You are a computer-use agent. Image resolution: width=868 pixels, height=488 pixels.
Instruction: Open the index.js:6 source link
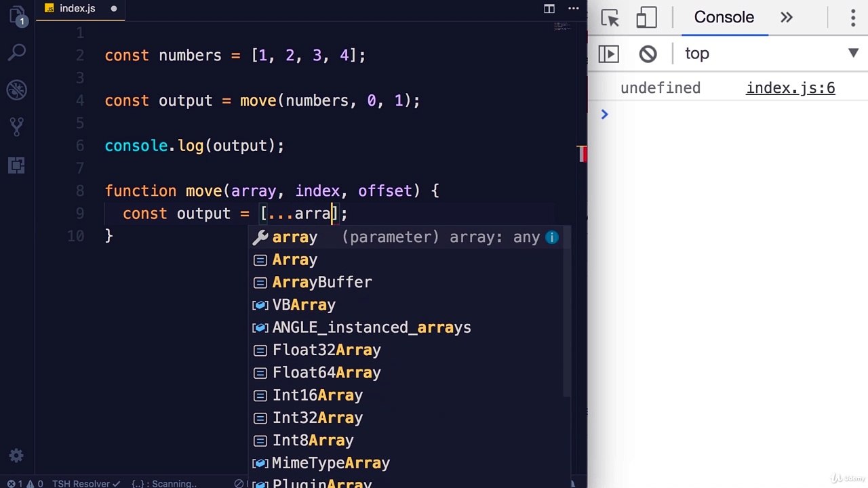pos(791,88)
